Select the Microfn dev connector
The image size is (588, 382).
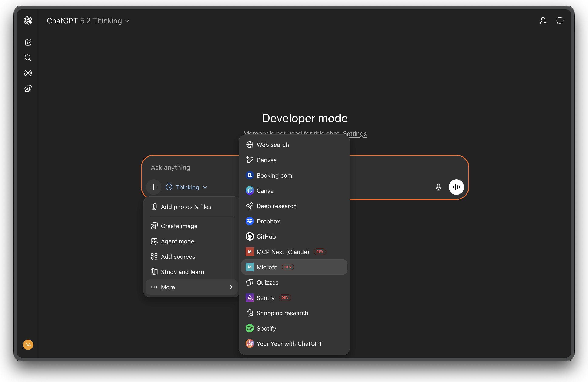coord(294,267)
